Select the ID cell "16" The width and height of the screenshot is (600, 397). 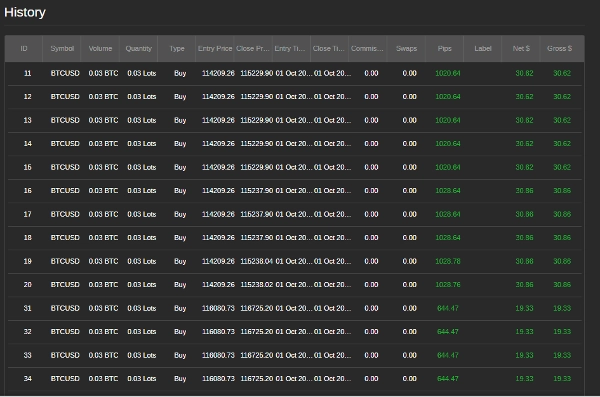click(x=28, y=191)
